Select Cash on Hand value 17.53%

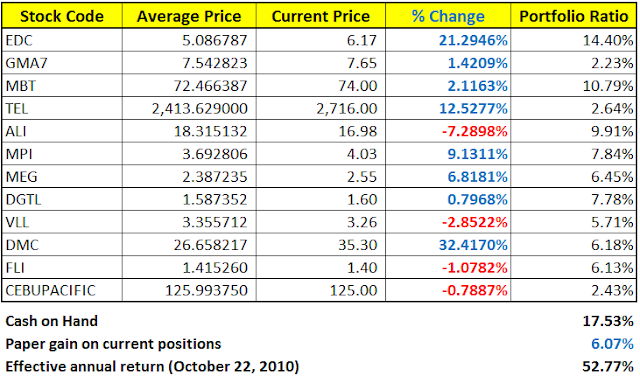pos(608,321)
